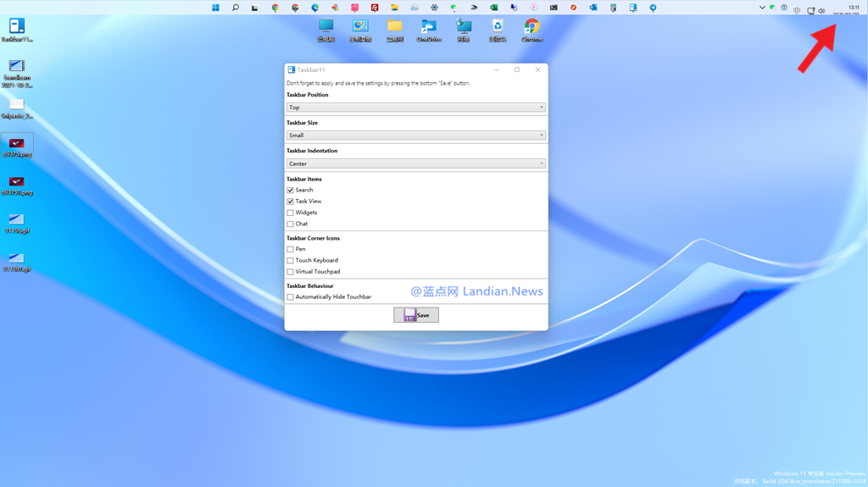The height and width of the screenshot is (487, 868).
Task: Enable the Pen corner icon checkbox
Action: point(290,249)
